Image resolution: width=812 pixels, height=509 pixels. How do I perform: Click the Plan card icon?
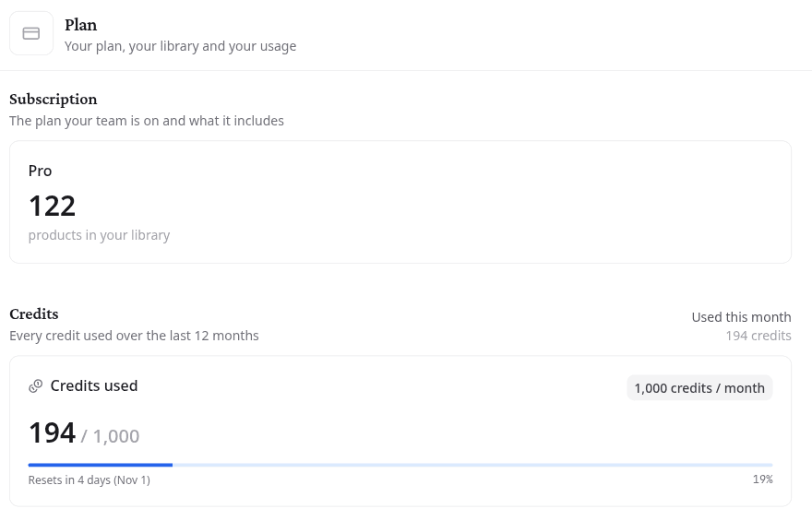coord(31,33)
